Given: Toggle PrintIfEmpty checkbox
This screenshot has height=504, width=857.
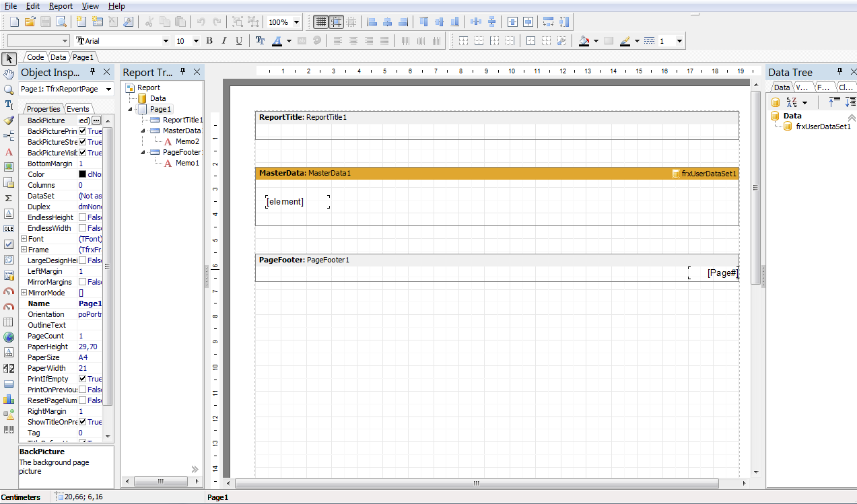Looking at the screenshot, I should tap(83, 379).
